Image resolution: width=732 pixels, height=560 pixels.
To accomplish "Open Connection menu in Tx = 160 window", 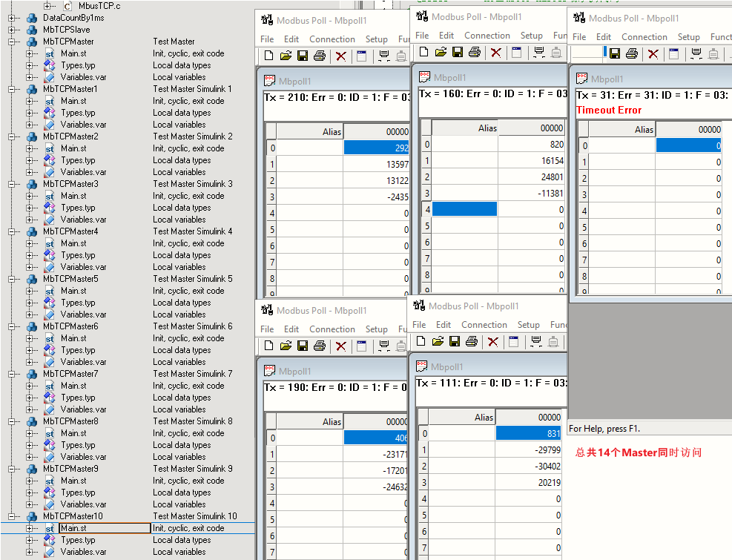I will click(x=487, y=36).
